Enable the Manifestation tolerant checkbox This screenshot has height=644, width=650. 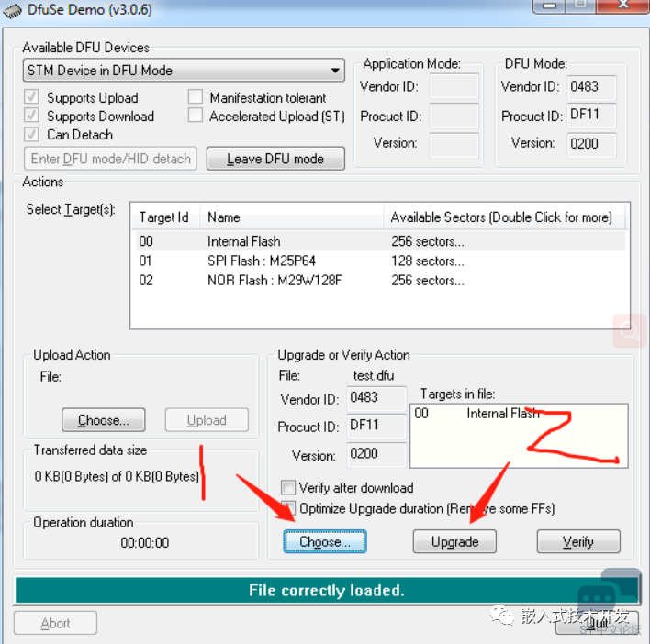click(196, 96)
